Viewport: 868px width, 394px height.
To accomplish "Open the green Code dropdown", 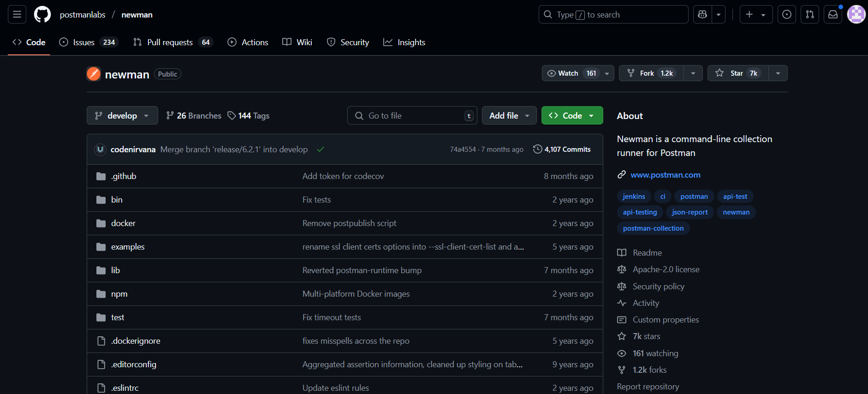I will click(x=572, y=116).
